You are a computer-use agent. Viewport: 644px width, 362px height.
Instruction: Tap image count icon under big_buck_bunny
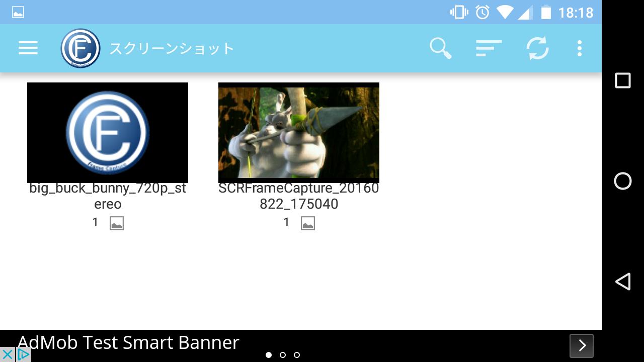(x=117, y=223)
